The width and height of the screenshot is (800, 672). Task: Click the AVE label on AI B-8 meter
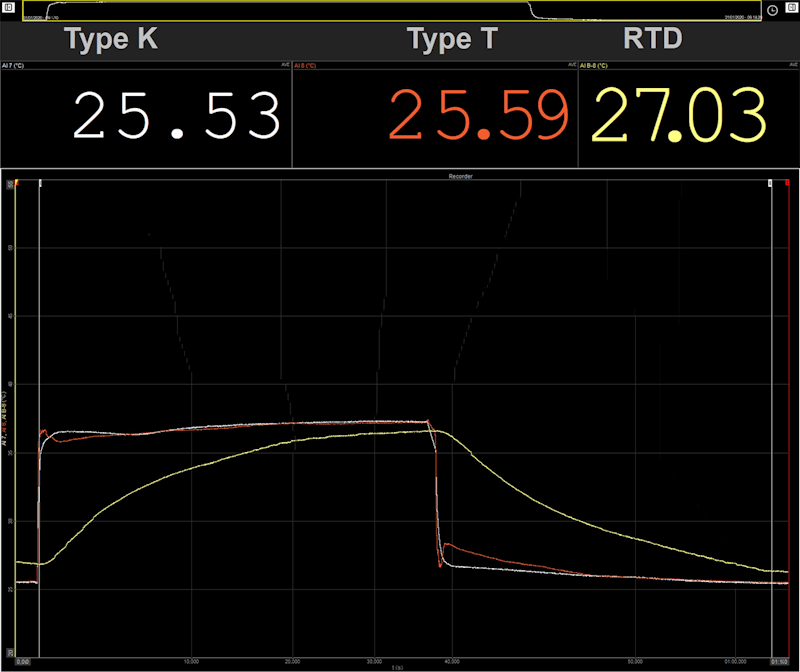pos(793,65)
